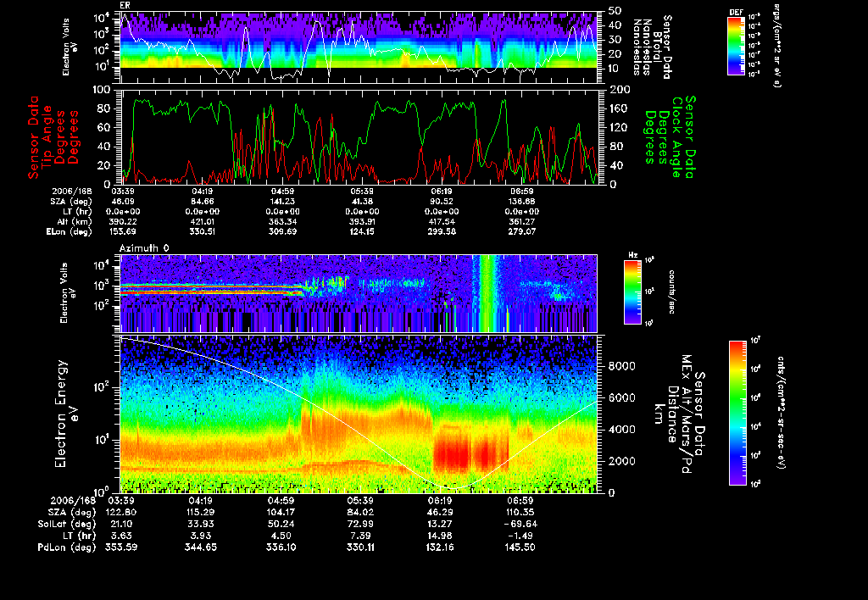Viewport: 868px width, 600px height.
Task: Select SolLat value 21.10
Action: coord(120,524)
